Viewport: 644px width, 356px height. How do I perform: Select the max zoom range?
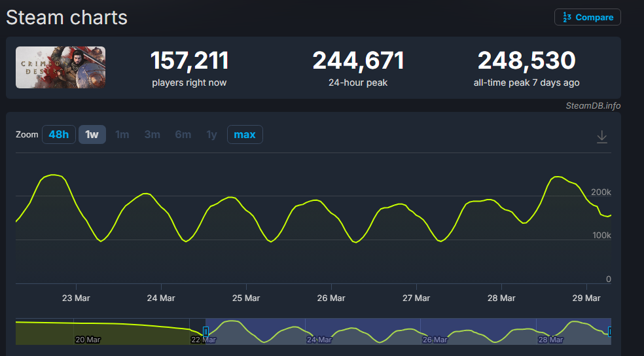[x=245, y=134]
